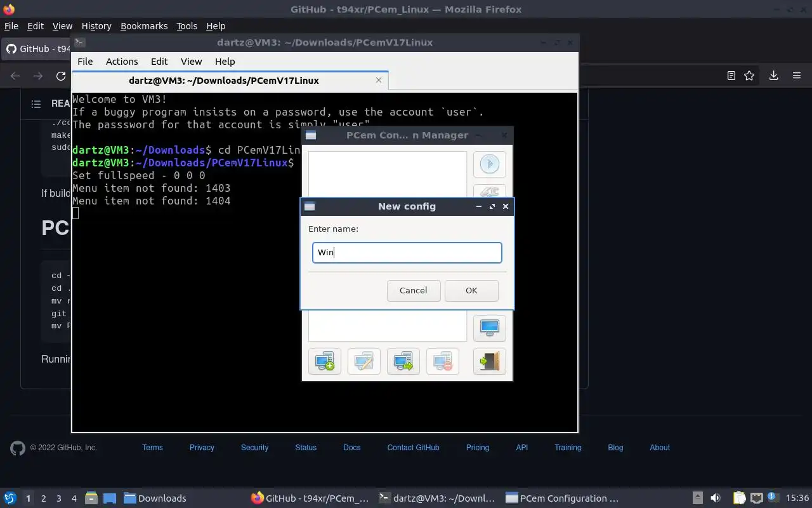Click the blue show-desktop icon in taskbar
This screenshot has height=508, width=812.
(x=110, y=498)
